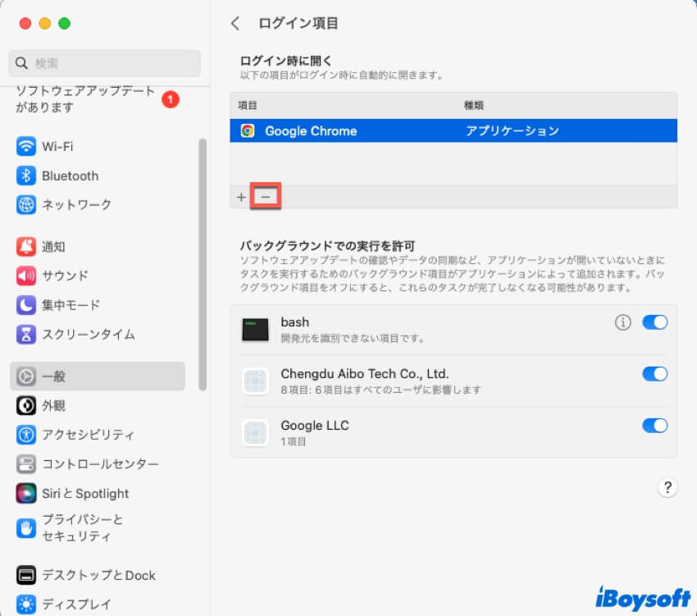Open ネットワーク sidebar label

click(x=76, y=204)
